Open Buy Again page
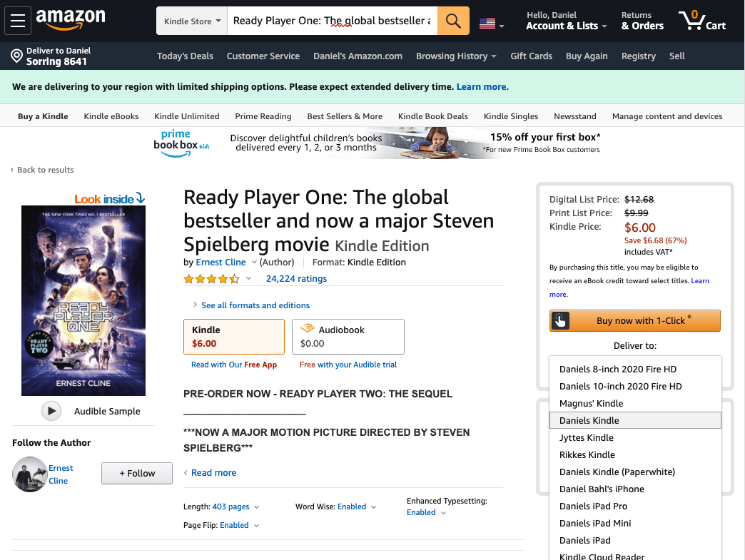The width and height of the screenshot is (745, 560). (x=587, y=56)
